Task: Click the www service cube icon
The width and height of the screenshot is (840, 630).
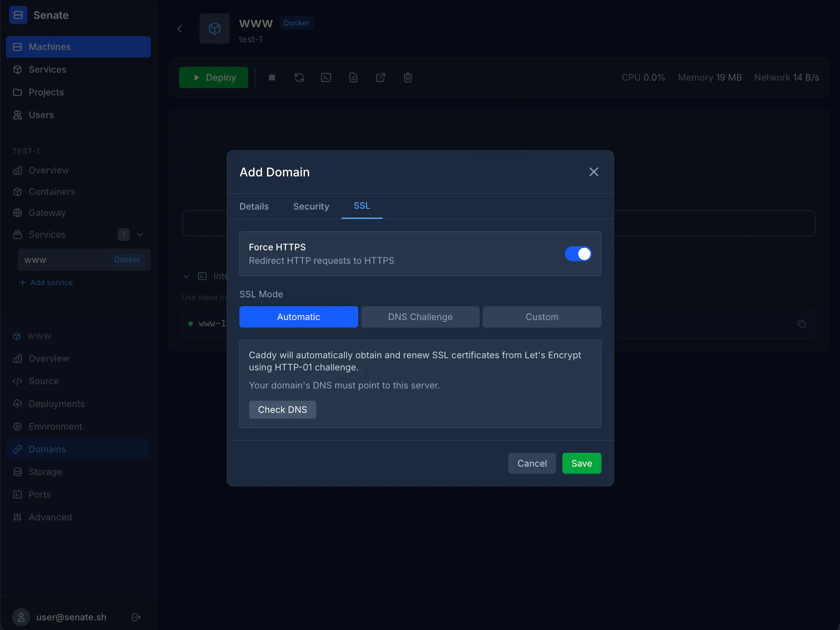Action: [215, 29]
